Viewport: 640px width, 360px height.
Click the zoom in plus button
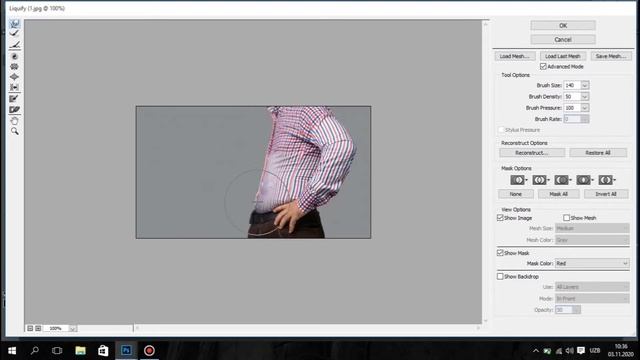pyautogui.click(x=38, y=328)
